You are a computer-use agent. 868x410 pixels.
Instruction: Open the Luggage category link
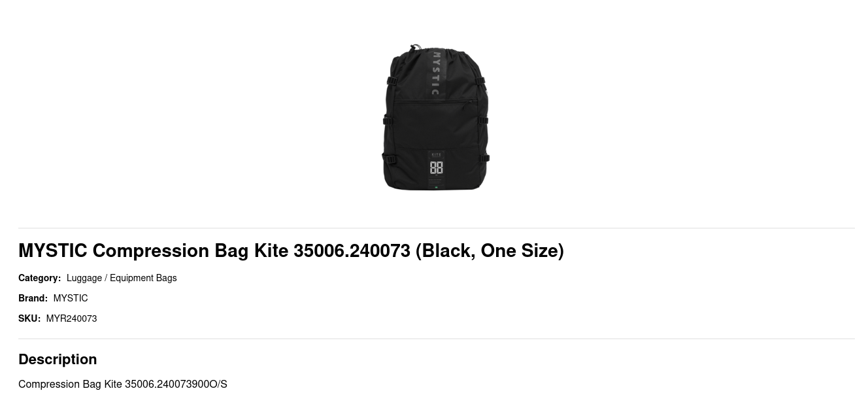(84, 278)
